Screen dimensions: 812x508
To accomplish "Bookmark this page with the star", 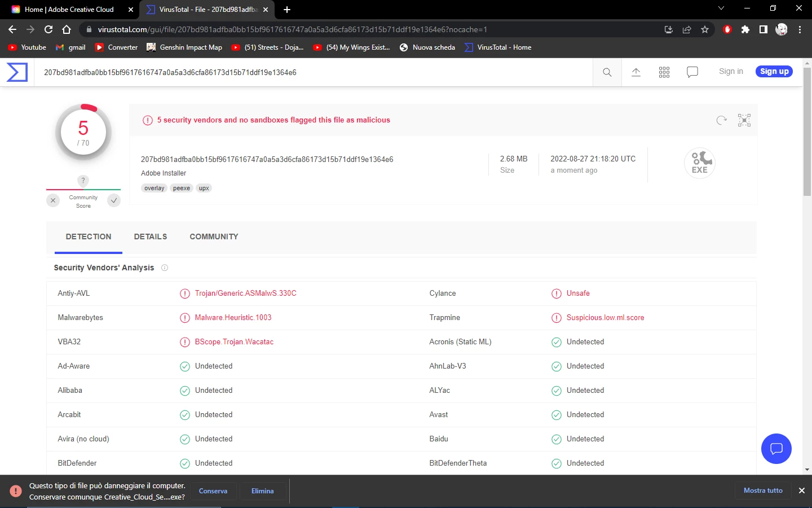I will [x=705, y=29].
